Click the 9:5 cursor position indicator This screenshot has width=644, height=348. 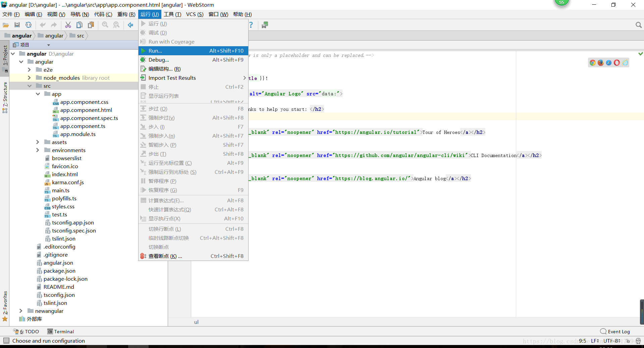[x=583, y=341]
